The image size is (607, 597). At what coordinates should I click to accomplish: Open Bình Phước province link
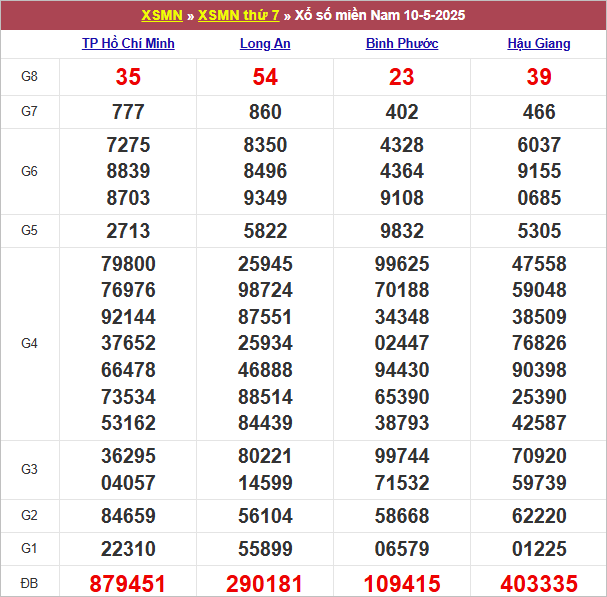(402, 43)
